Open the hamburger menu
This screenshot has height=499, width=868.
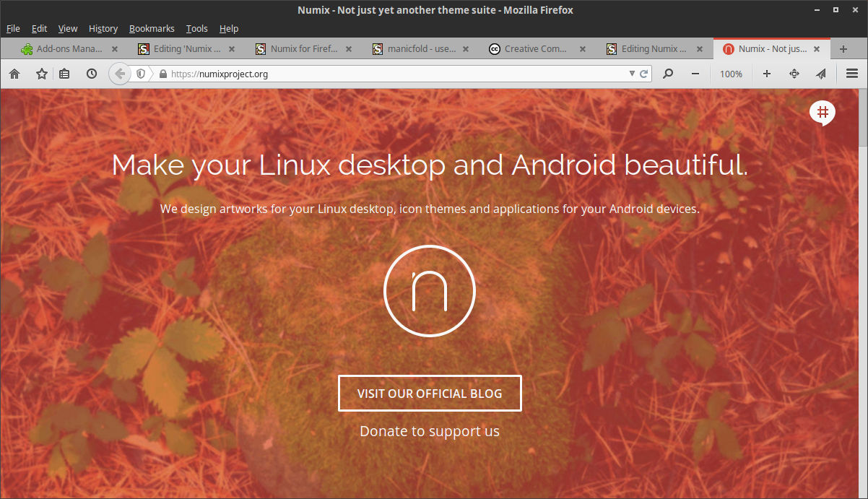click(x=851, y=74)
